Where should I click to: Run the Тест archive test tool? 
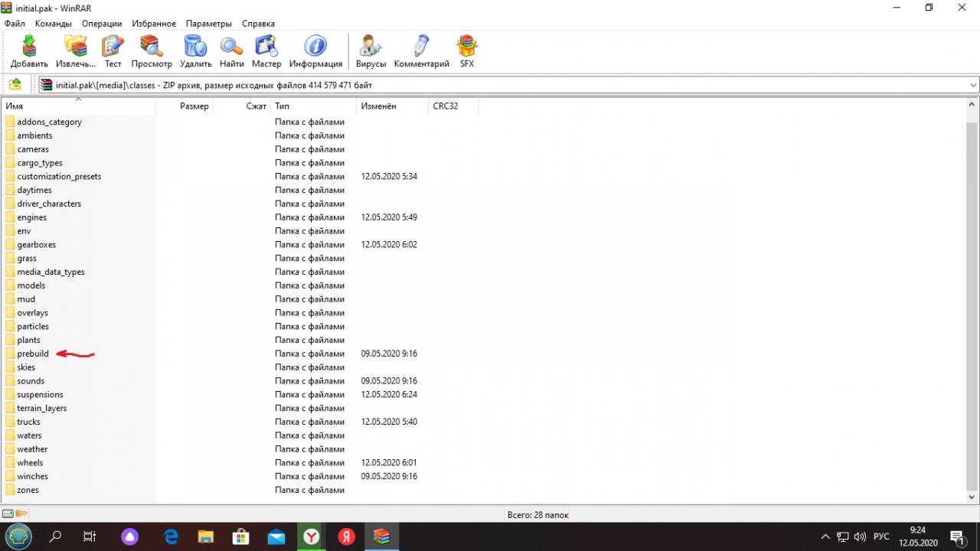point(113,51)
